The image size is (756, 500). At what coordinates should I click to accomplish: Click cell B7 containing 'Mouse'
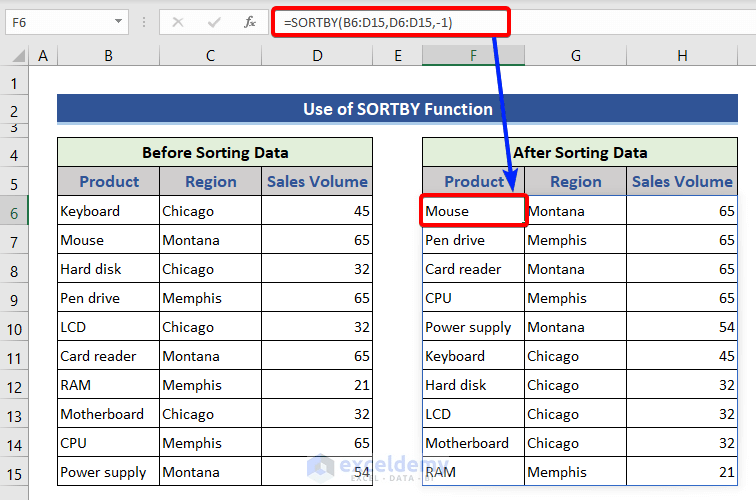108,240
